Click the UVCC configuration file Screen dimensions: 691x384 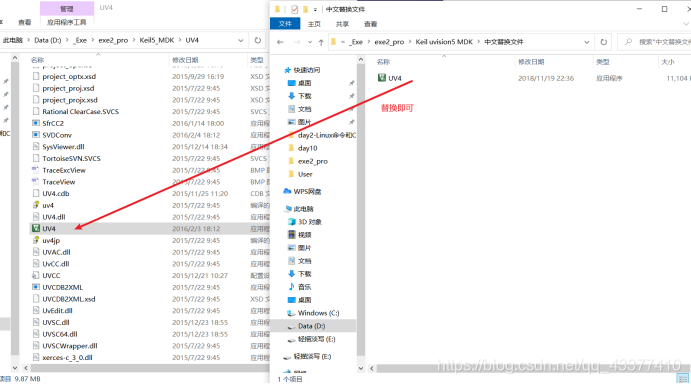(51, 276)
